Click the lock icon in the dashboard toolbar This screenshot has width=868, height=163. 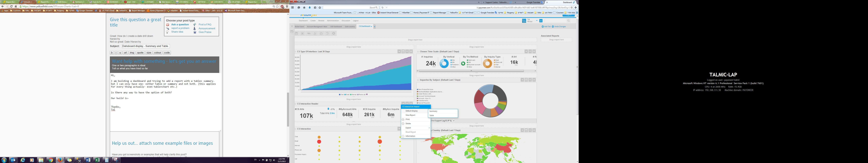point(321,33)
